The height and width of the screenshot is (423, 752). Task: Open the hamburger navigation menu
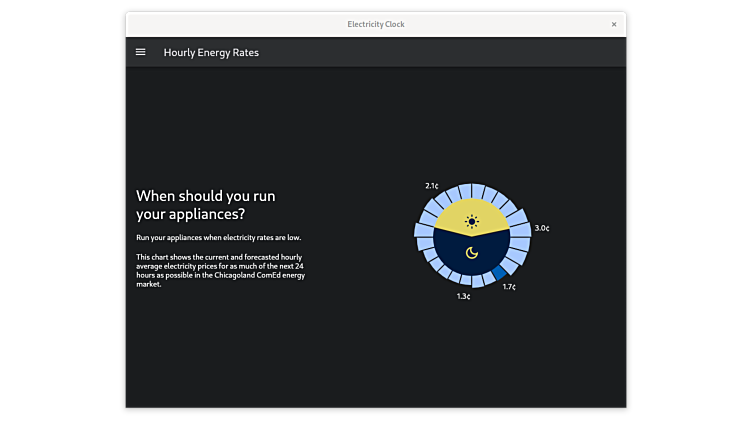pyautogui.click(x=140, y=52)
